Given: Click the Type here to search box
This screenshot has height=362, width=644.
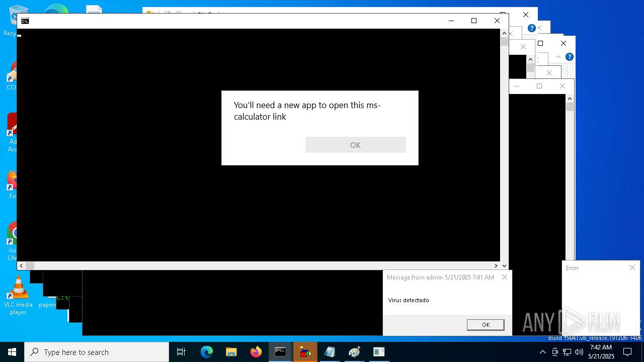Looking at the screenshot, I should pyautogui.click(x=97, y=352).
